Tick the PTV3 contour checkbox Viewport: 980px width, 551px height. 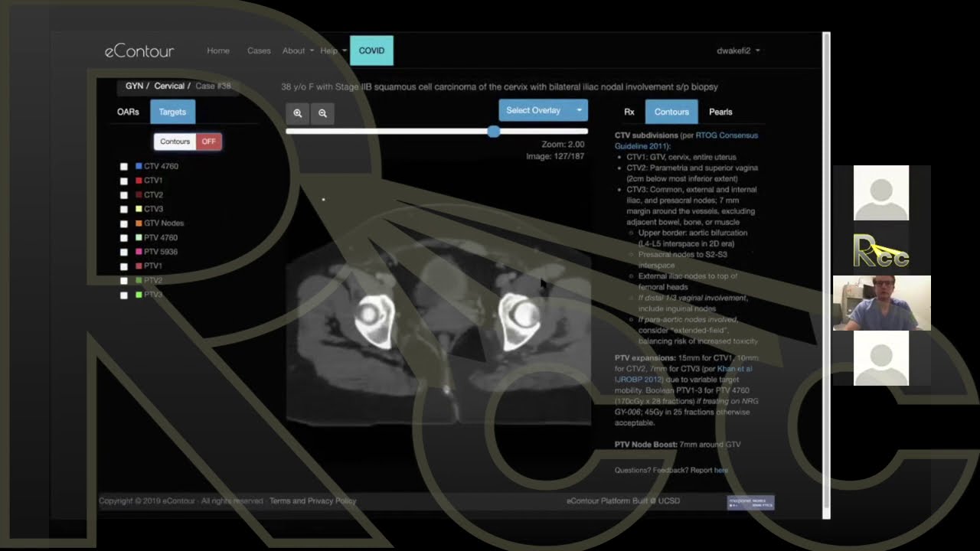(x=124, y=295)
